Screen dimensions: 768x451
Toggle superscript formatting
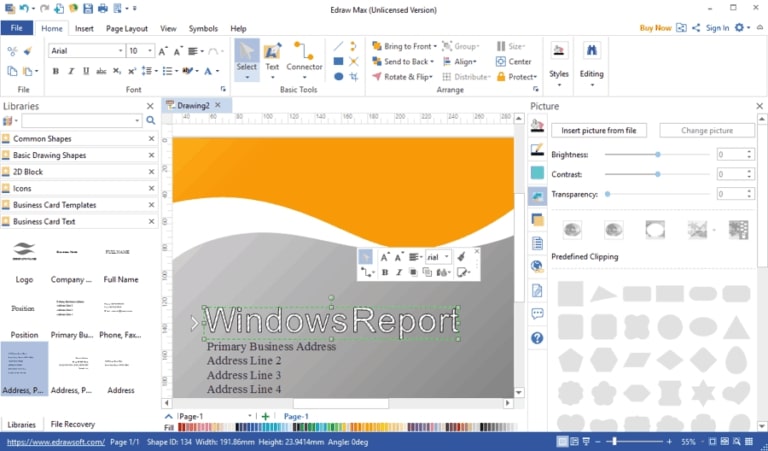tap(132, 71)
